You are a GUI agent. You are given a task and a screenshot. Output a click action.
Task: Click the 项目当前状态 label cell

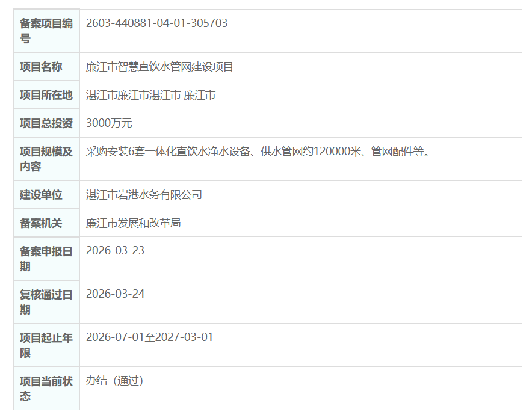pos(45,388)
